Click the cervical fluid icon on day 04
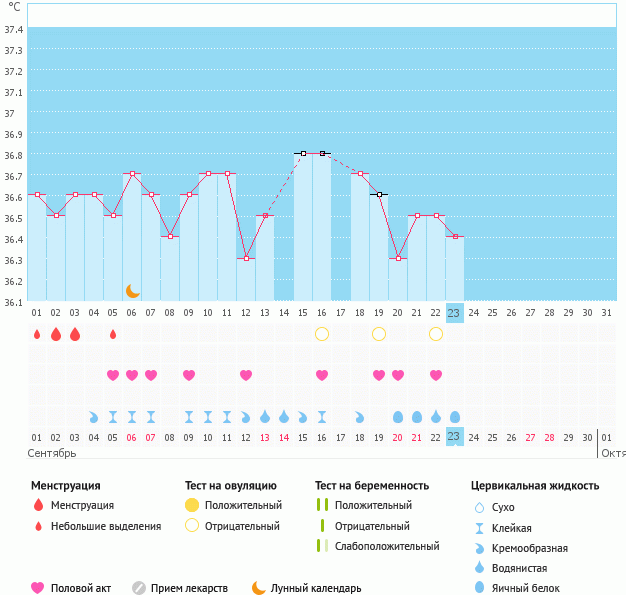 tap(94, 416)
